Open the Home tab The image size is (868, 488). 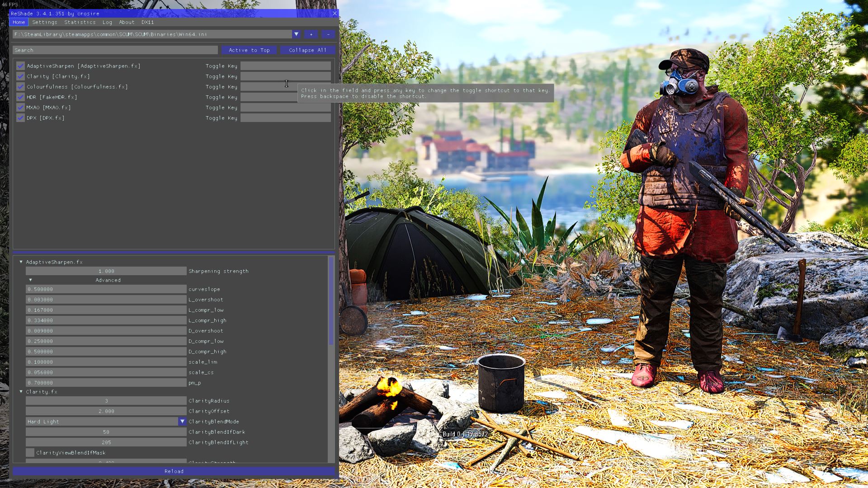[19, 22]
